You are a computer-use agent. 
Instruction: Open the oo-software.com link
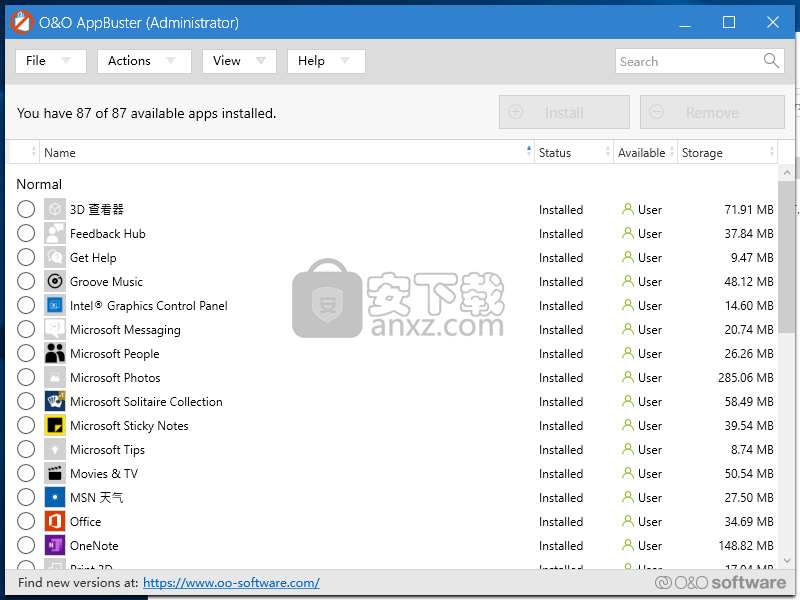(231, 583)
